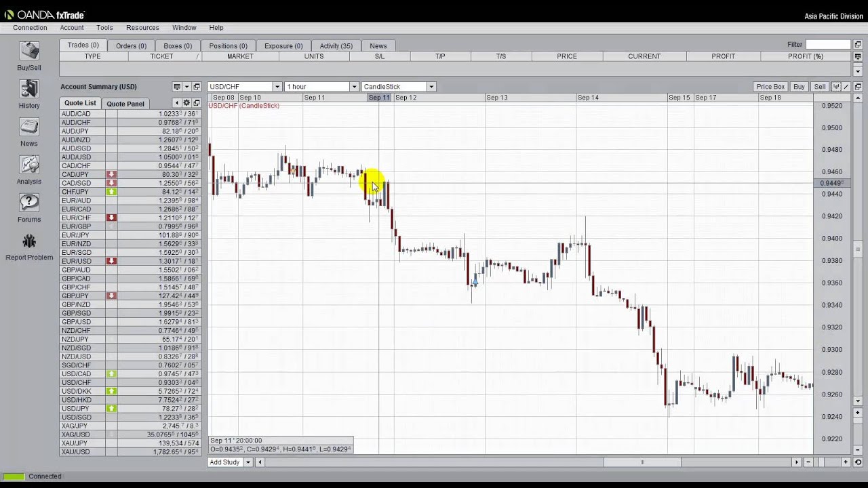Switch to Activity (35) tab

pos(336,45)
